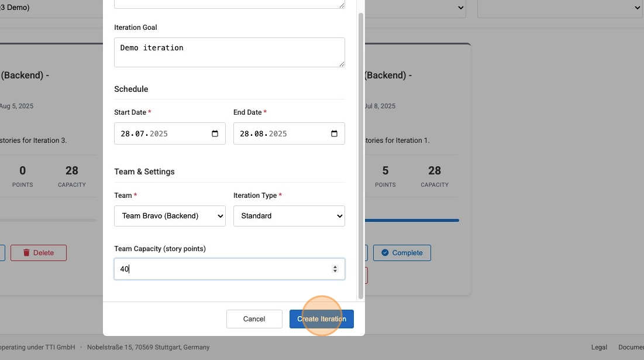This screenshot has height=360, width=644.
Task: Open the Legal link in the footer
Action: pos(599,347)
